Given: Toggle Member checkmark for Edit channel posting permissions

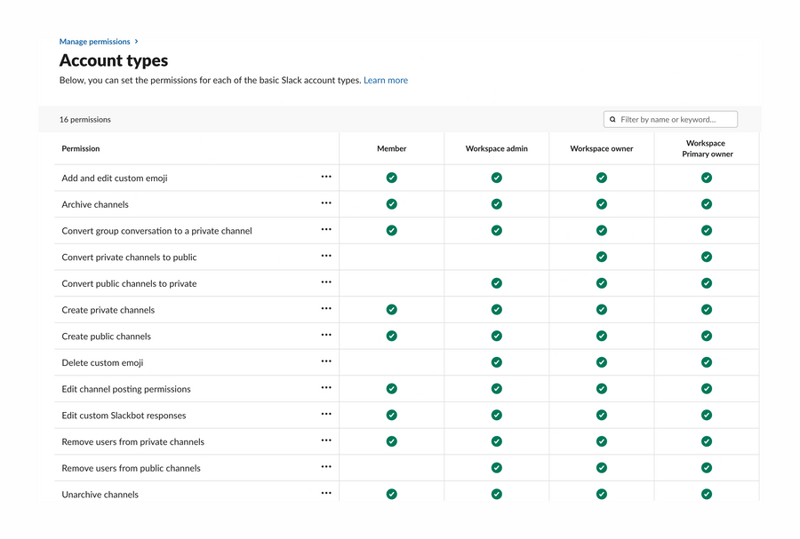Looking at the screenshot, I should pos(391,388).
